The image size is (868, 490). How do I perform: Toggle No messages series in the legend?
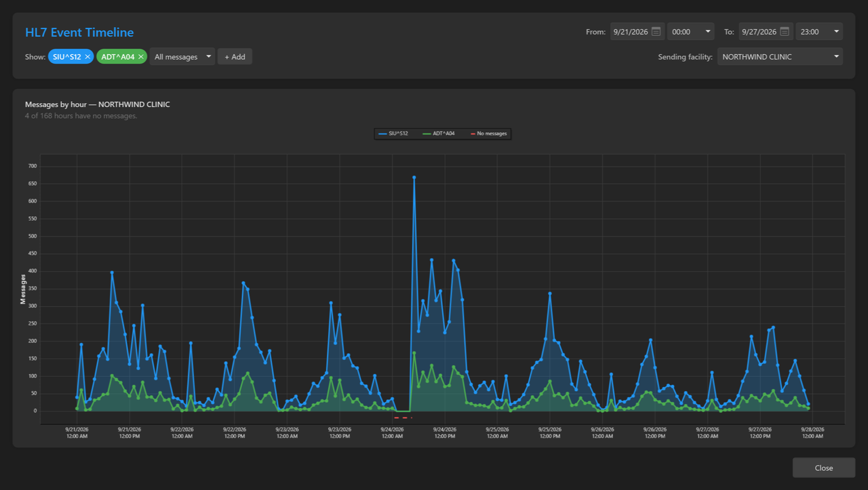pyautogui.click(x=489, y=134)
